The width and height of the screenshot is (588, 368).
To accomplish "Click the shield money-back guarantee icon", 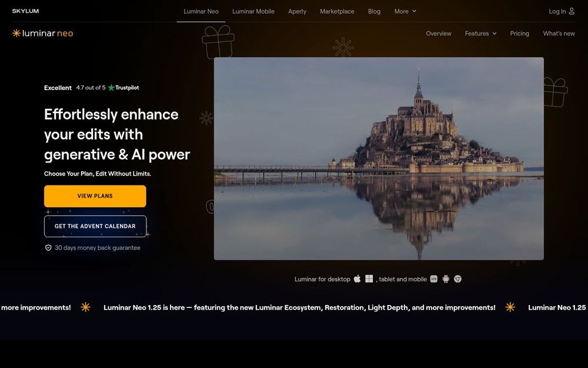I will click(x=48, y=247).
